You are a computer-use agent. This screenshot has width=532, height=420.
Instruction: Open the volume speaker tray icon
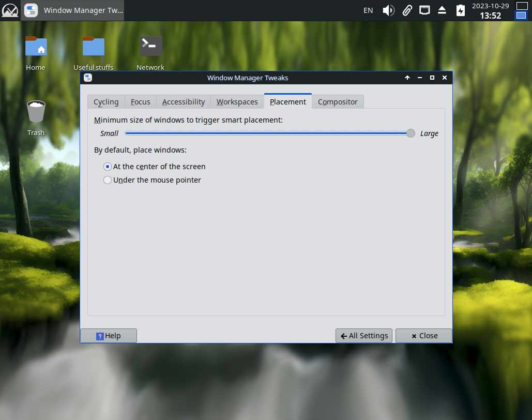click(x=388, y=10)
